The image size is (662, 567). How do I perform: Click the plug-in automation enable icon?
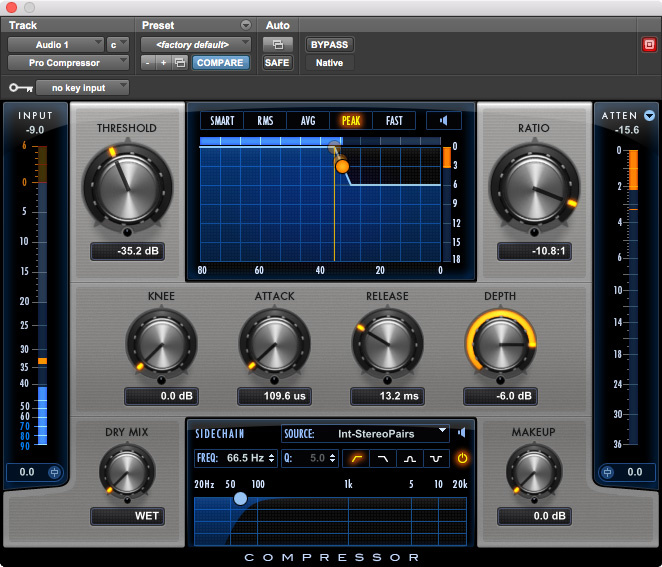click(277, 44)
